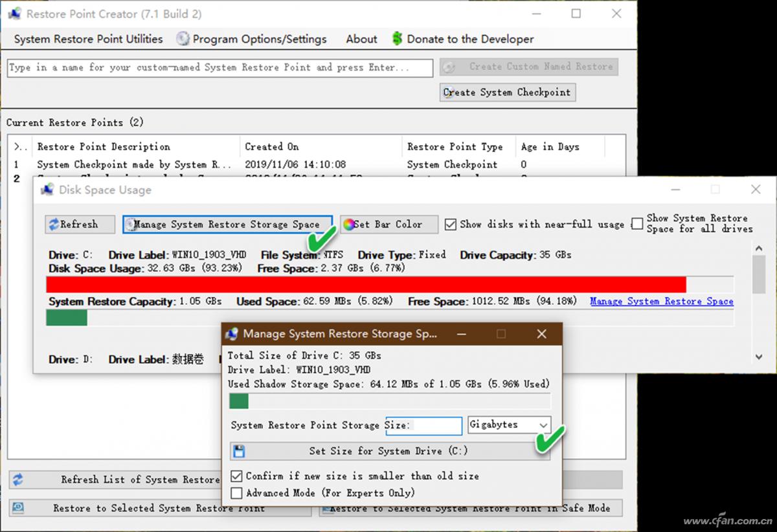This screenshot has height=532, width=777.
Task: Open System Restore Point Utilities menu
Action: point(88,39)
